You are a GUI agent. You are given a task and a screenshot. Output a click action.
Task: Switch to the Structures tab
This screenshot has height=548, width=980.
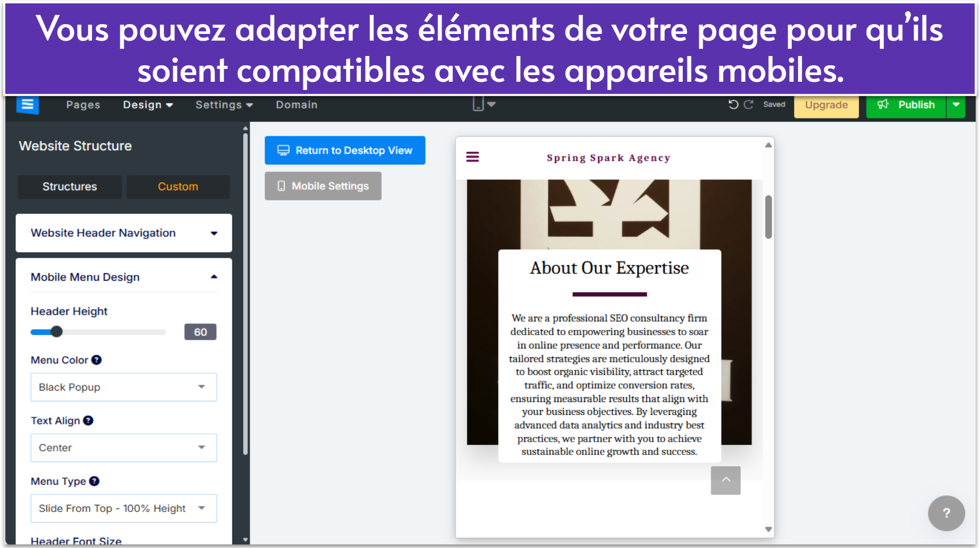coord(69,187)
